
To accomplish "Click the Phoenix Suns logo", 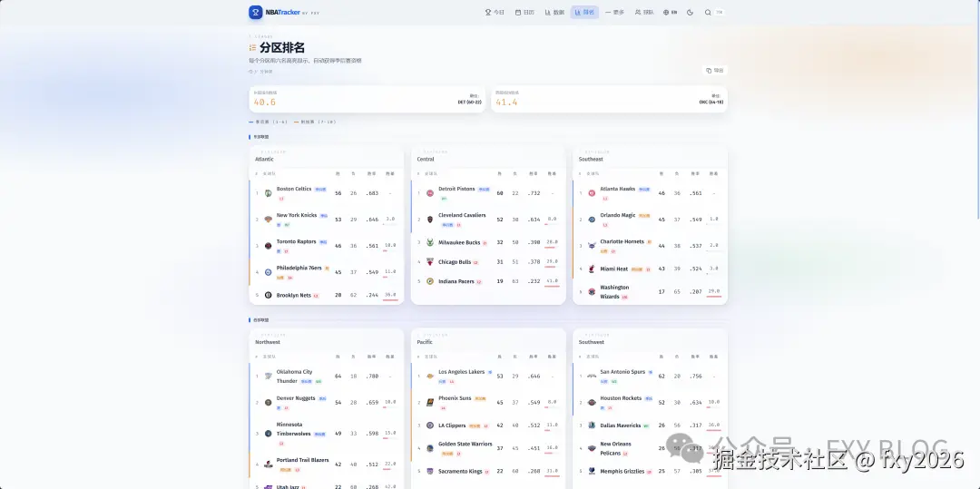I will coord(430,403).
